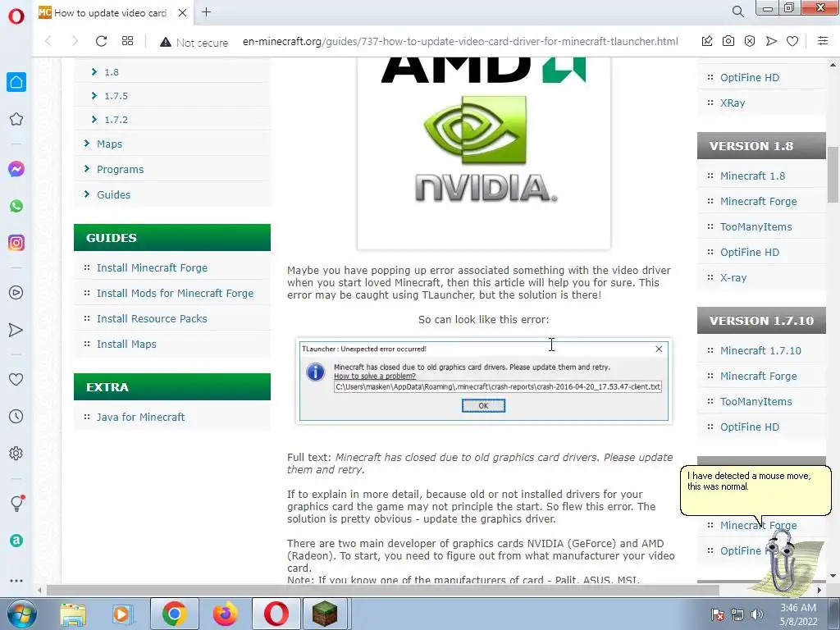Viewport: 840px width, 630px height.
Task: Open Java for Minecraft link
Action: 140,417
